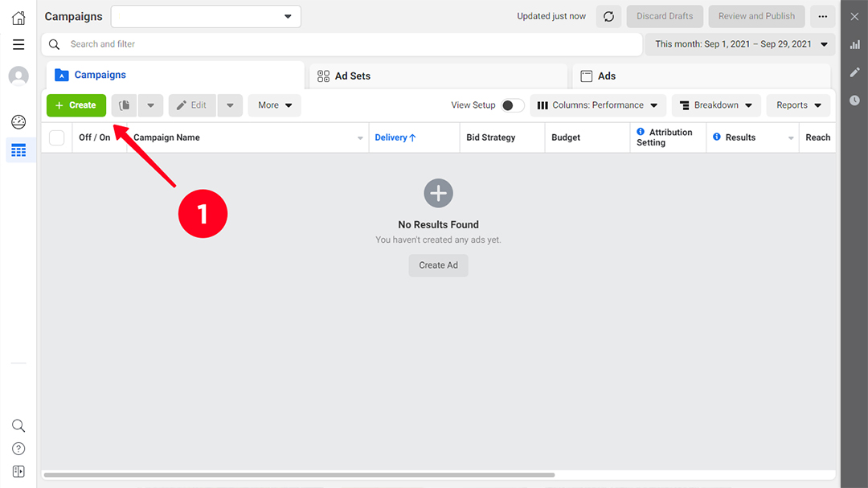868x488 pixels.
Task: Check the select-all campaigns checkbox
Action: click(x=56, y=137)
